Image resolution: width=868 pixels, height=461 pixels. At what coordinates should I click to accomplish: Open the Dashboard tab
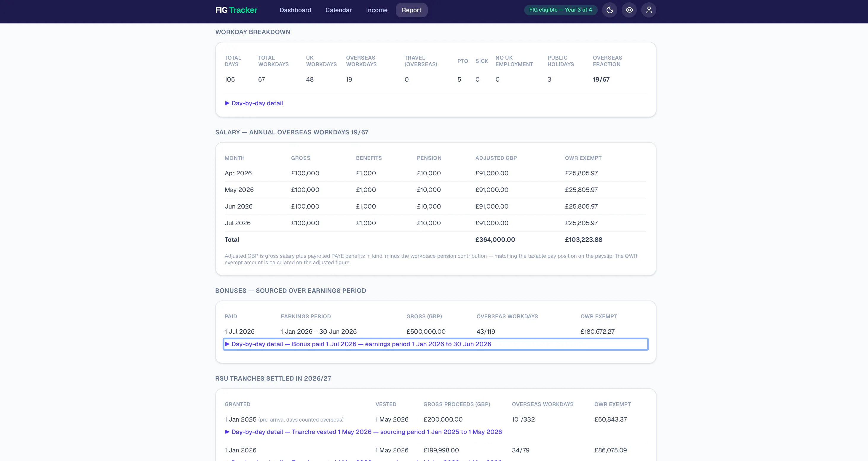click(x=295, y=10)
